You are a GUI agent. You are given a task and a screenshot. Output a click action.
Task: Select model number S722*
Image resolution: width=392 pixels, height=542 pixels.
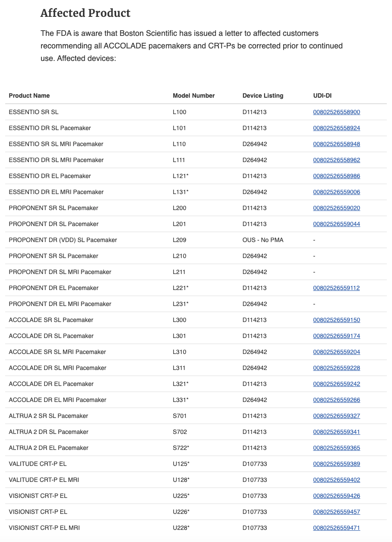click(x=181, y=448)
